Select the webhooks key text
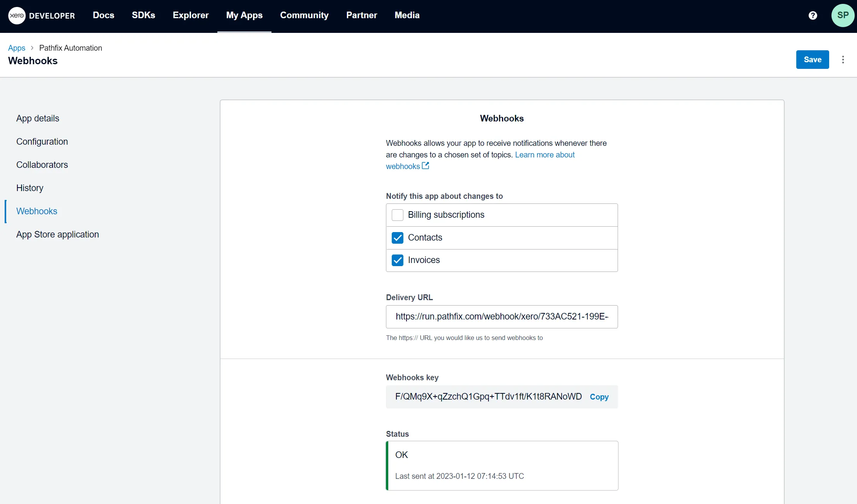 click(488, 397)
